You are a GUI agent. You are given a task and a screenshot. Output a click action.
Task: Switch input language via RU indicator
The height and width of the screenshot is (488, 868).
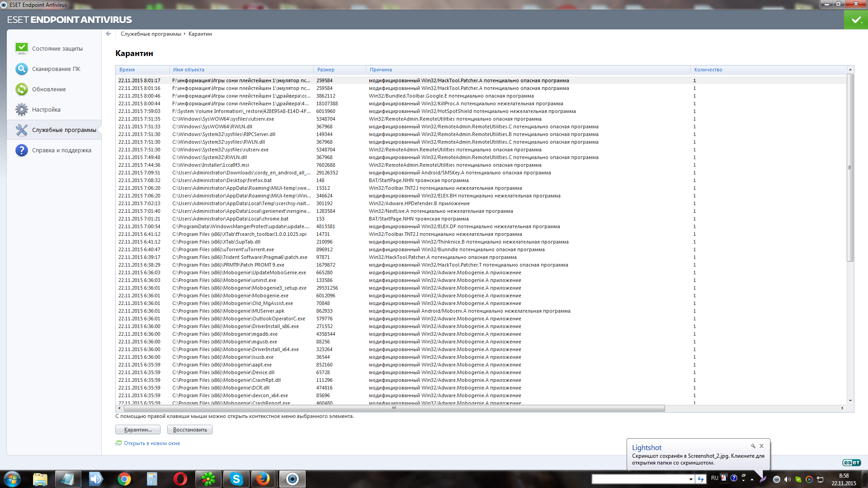pos(715,478)
